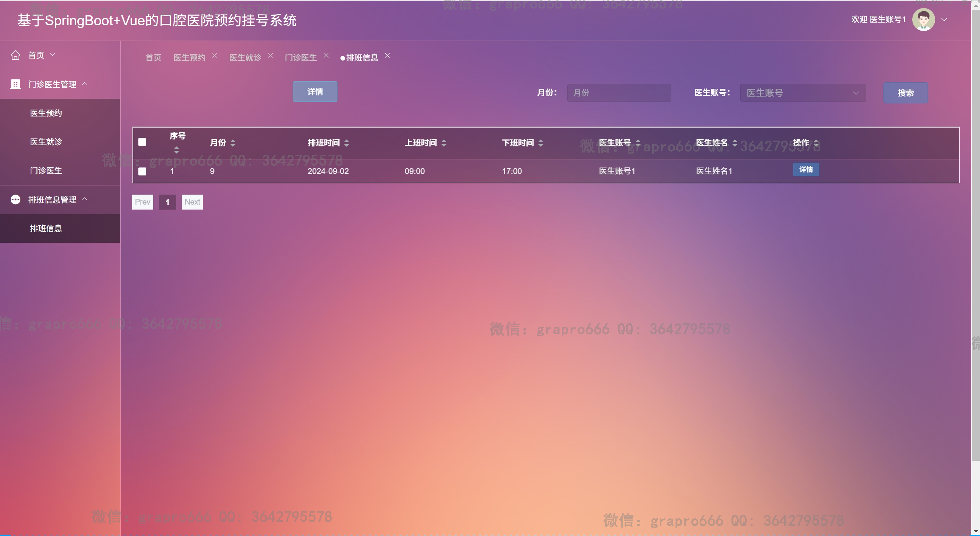Open the user menu arrow beside the avatar

pyautogui.click(x=944, y=20)
